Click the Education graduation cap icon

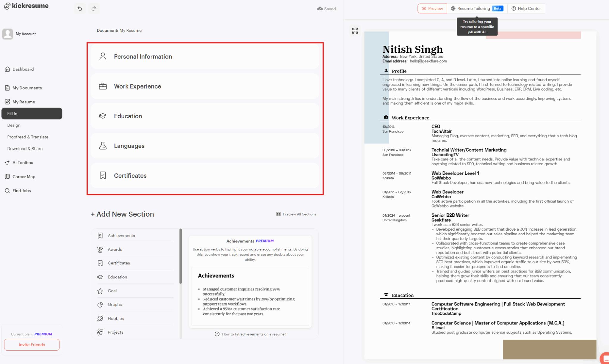[103, 116]
